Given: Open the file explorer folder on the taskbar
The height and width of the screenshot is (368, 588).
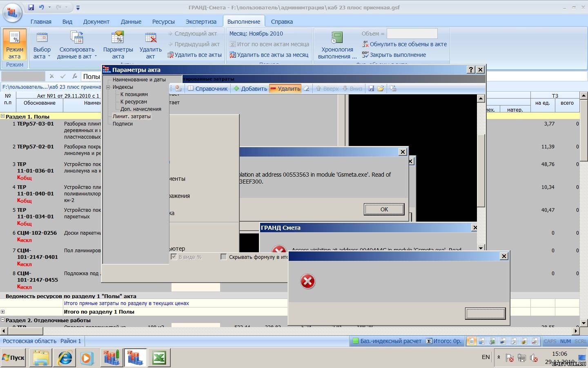Looking at the screenshot, I should (x=41, y=358).
